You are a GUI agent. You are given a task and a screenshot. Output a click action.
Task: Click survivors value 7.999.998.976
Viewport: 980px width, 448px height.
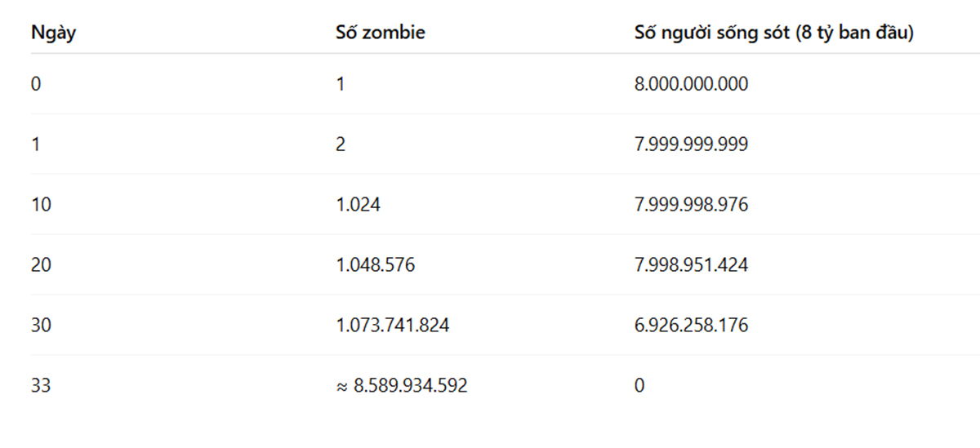(x=691, y=205)
